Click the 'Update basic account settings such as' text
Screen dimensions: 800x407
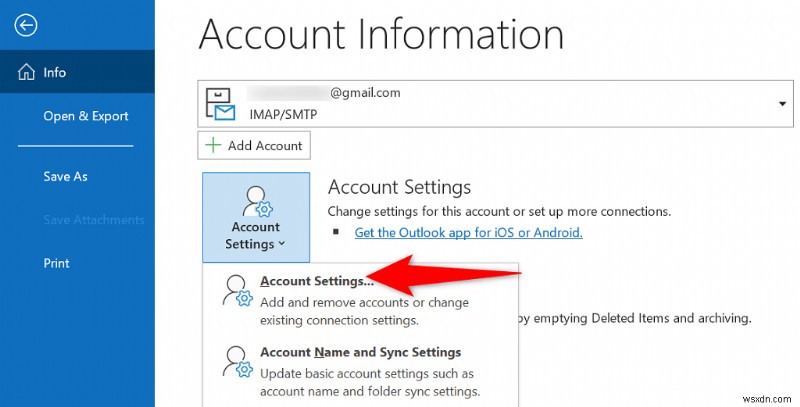coord(367,373)
